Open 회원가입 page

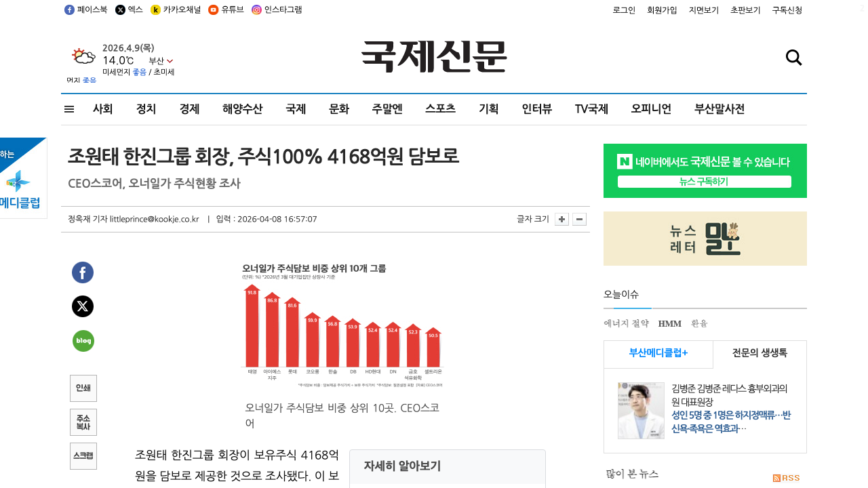pyautogui.click(x=662, y=10)
